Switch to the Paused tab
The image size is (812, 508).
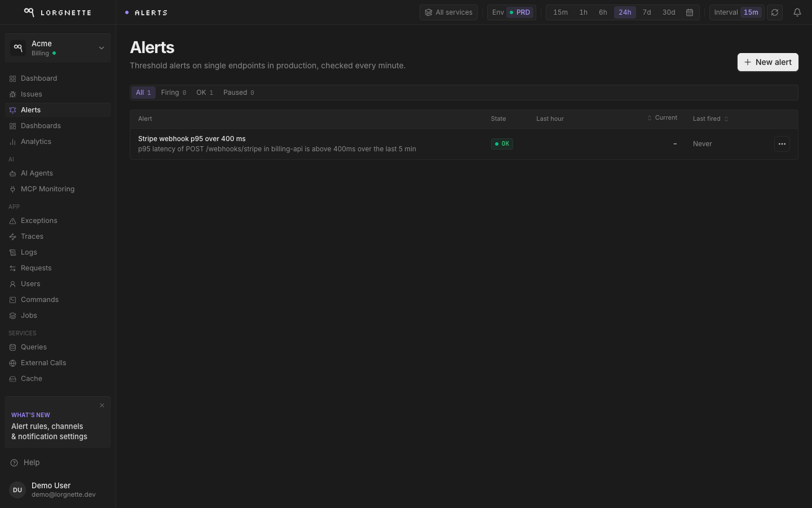click(239, 93)
